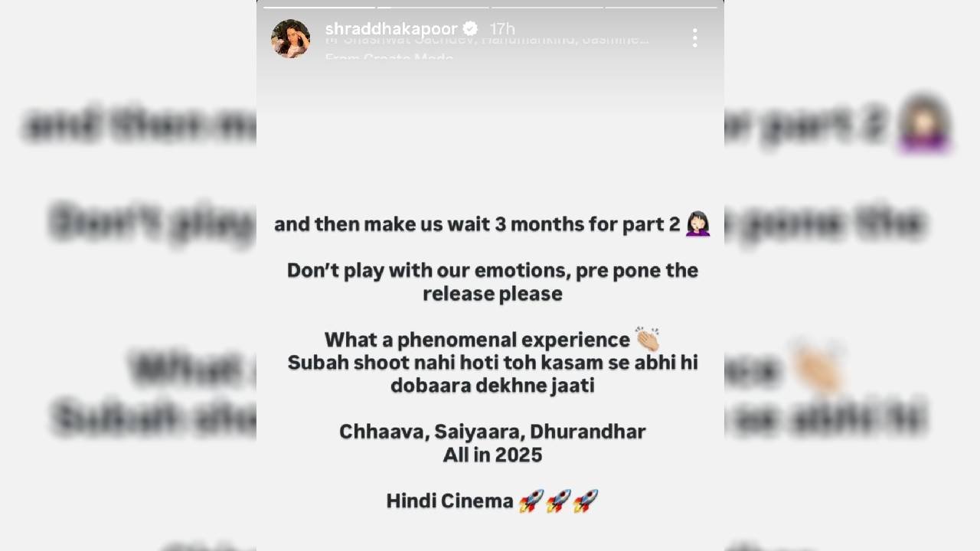The width and height of the screenshot is (980, 551).
Task: Click the rightmost rocket emoji
Action: pyautogui.click(x=586, y=501)
